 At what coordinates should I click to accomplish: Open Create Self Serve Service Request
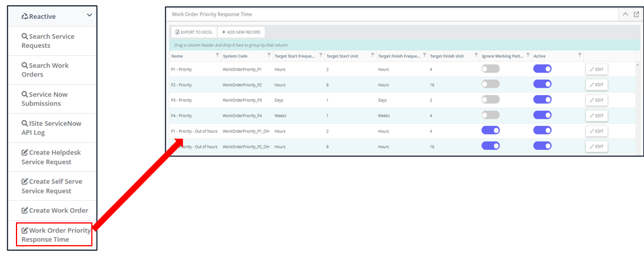tap(52, 186)
